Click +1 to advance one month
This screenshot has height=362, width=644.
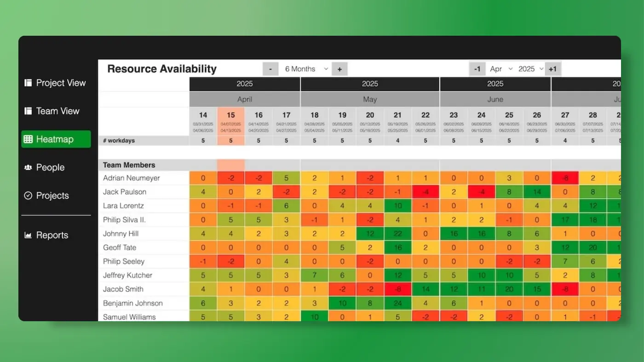pyautogui.click(x=552, y=69)
